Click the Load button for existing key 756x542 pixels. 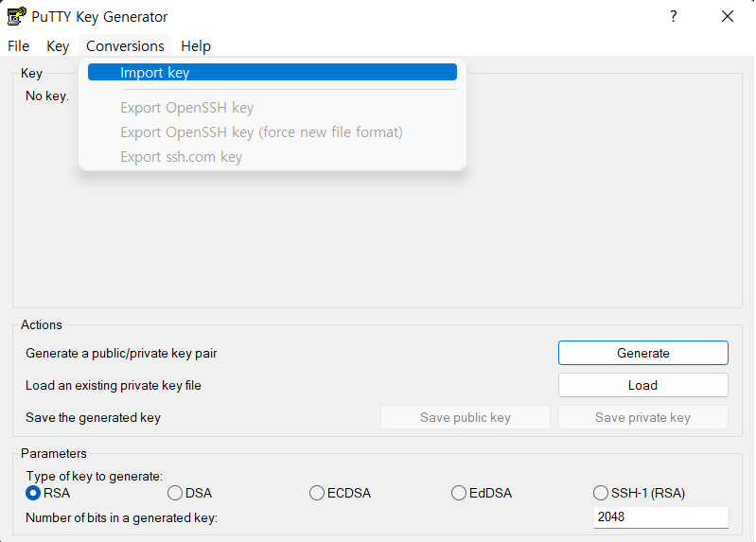643,385
